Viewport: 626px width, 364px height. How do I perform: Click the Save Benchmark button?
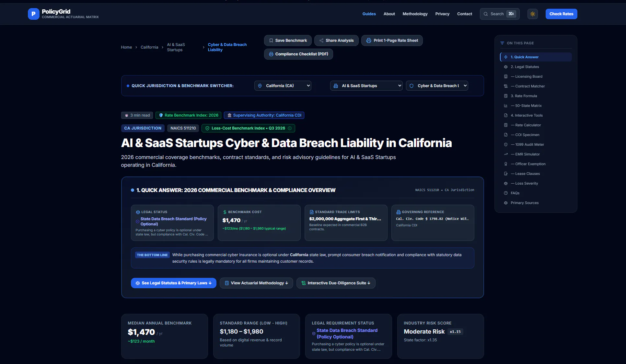tap(288, 40)
